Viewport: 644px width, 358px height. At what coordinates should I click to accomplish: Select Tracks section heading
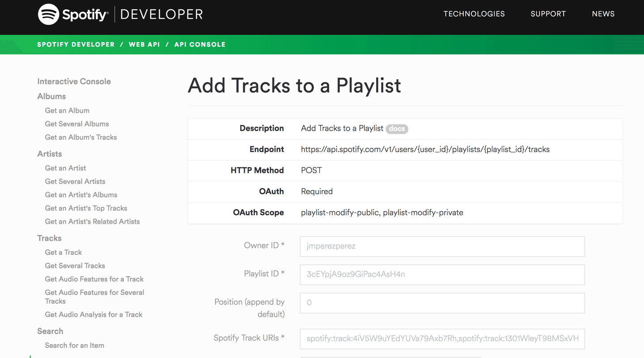click(49, 238)
